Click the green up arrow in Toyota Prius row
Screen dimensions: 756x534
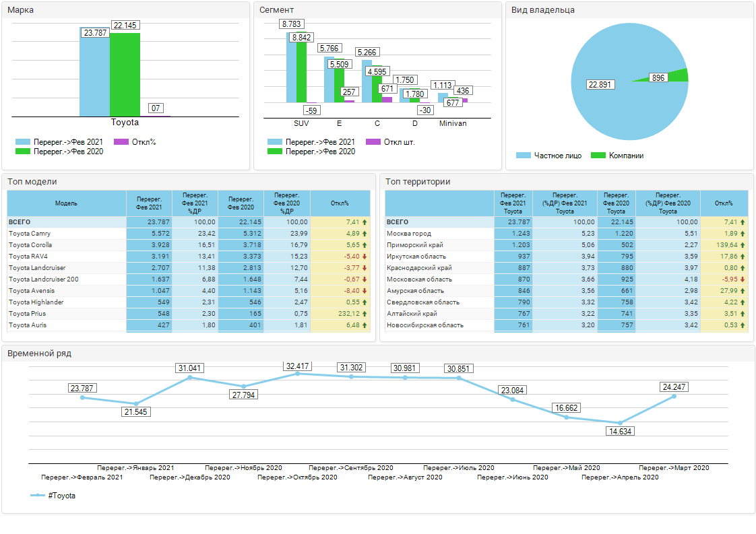(365, 314)
